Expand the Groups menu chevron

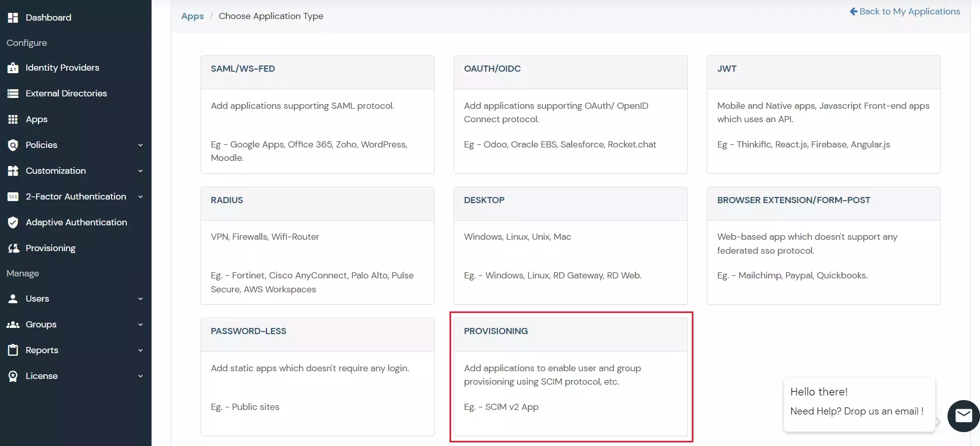pos(140,324)
